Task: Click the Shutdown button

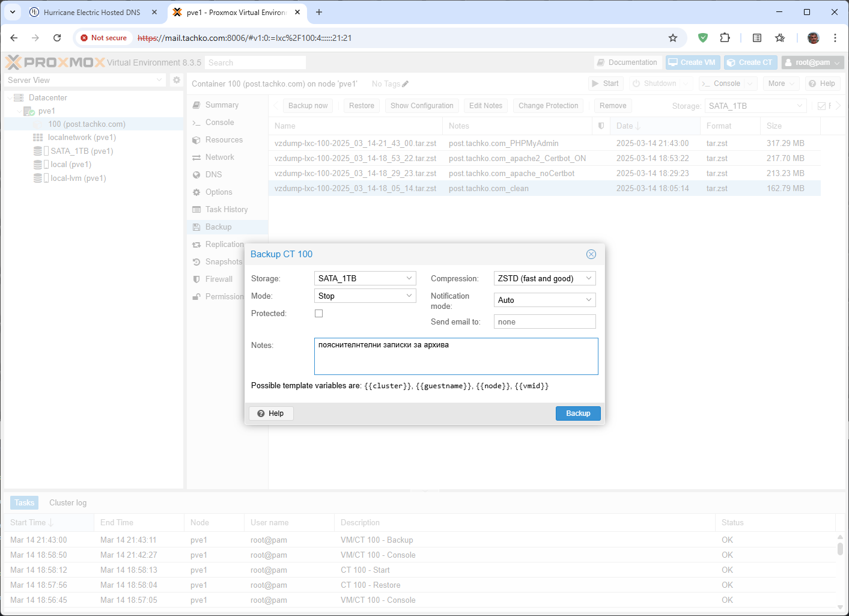Action: tap(654, 84)
